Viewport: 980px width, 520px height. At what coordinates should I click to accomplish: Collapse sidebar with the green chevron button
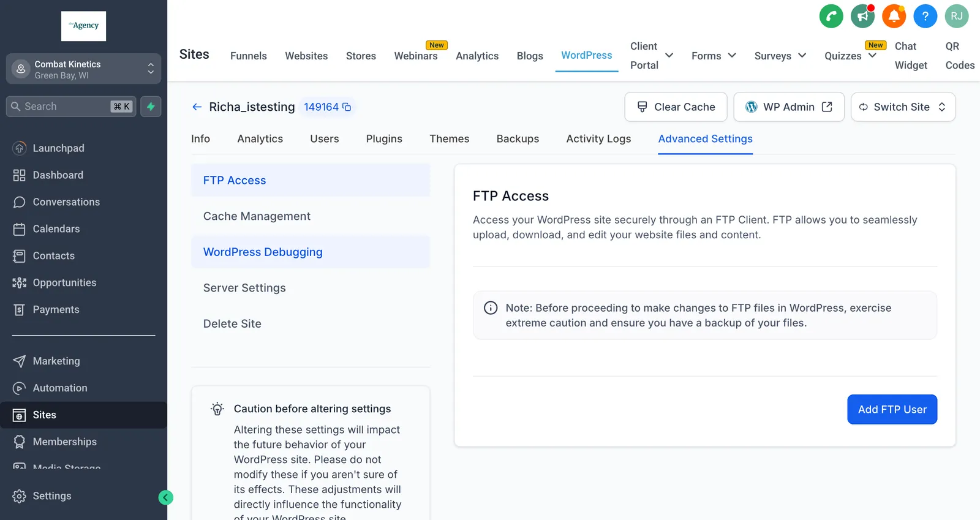166,497
